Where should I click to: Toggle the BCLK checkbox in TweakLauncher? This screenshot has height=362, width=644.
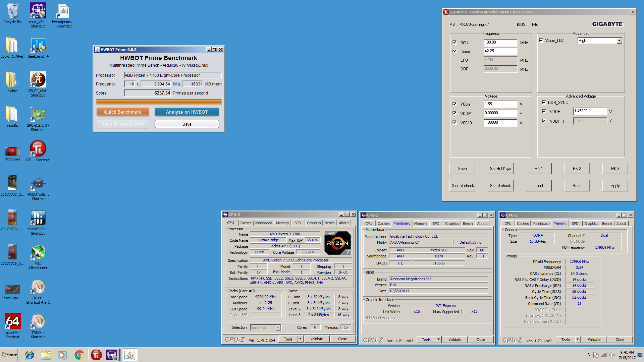tap(454, 42)
